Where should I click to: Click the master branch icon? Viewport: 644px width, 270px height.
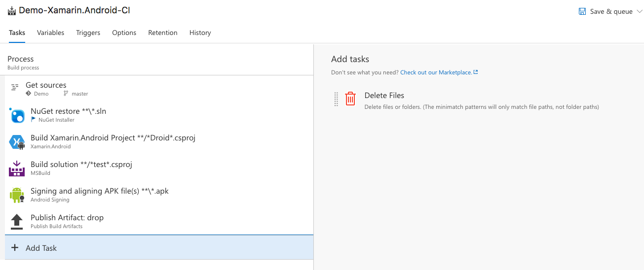pos(66,93)
